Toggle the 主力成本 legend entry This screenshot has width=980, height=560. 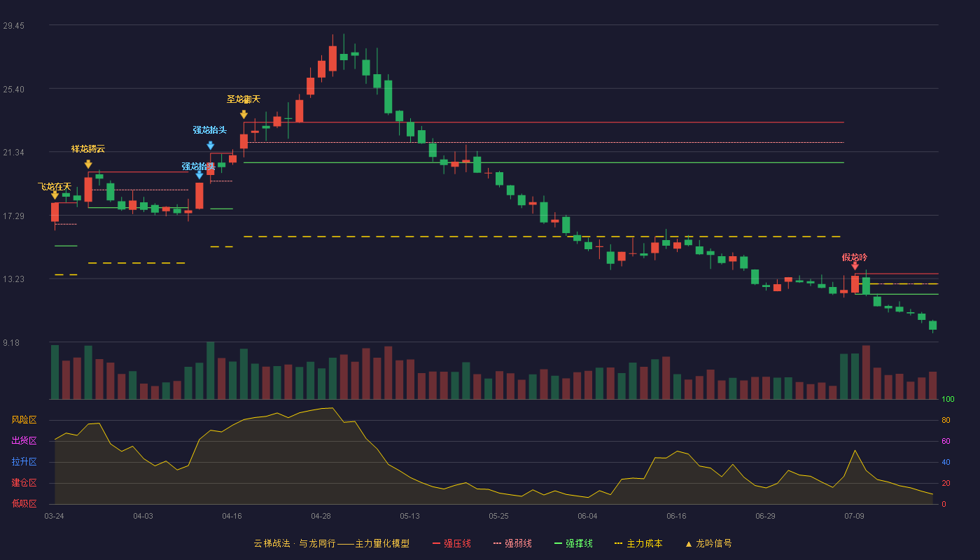(638, 543)
